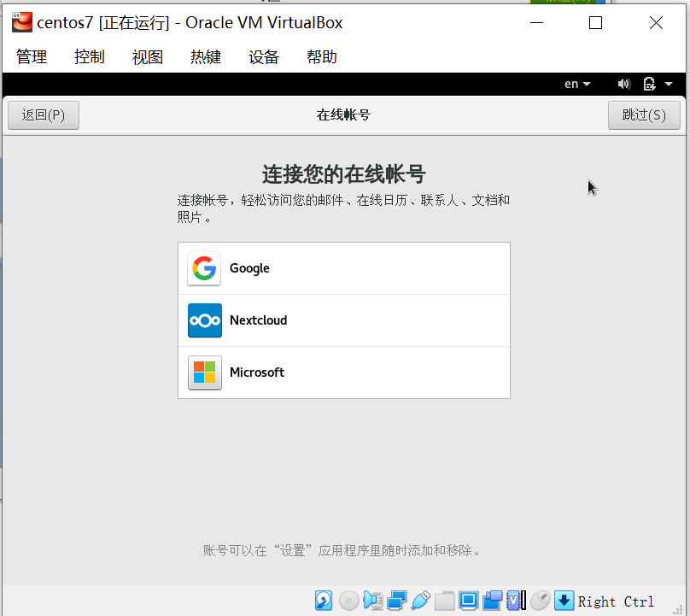Click the audio status icon in status bar
Image resolution: width=690 pixels, height=616 pixels.
coord(372,601)
